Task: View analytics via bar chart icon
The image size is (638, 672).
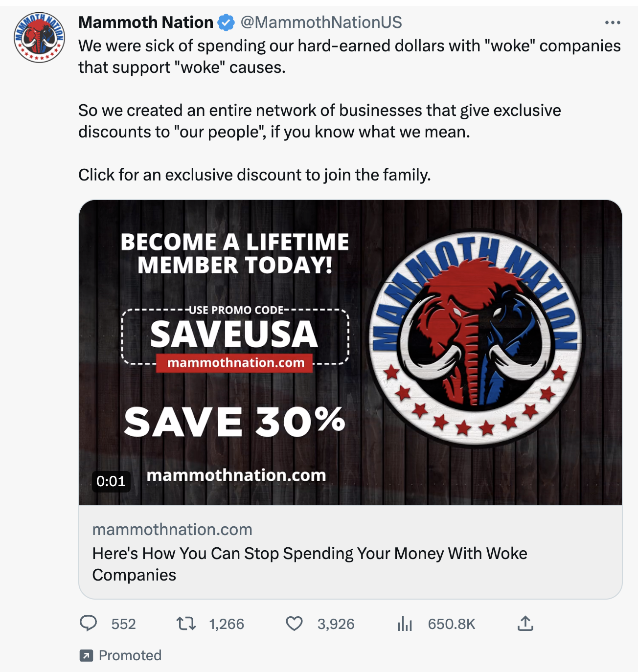Action: [405, 624]
